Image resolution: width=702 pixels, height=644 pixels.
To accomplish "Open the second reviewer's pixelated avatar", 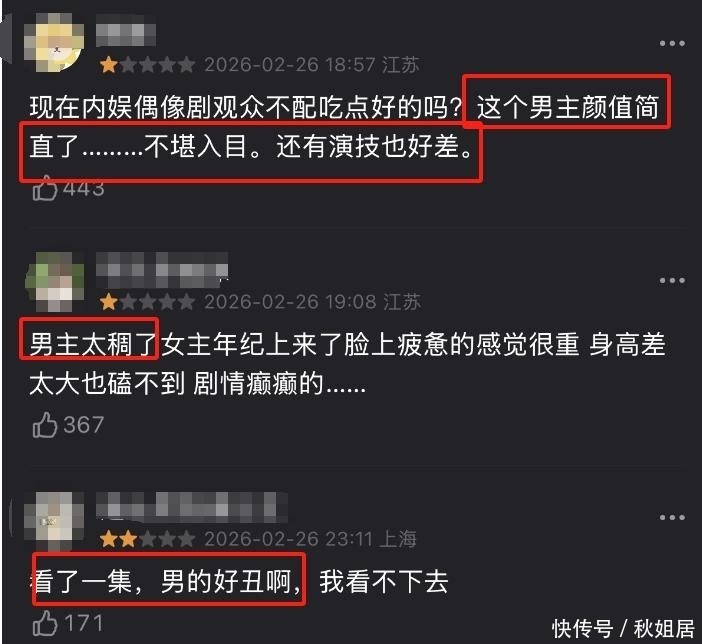I will click(x=54, y=281).
